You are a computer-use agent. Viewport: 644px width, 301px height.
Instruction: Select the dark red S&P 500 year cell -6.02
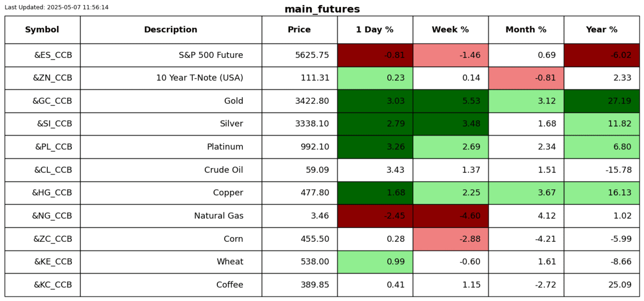601,55
